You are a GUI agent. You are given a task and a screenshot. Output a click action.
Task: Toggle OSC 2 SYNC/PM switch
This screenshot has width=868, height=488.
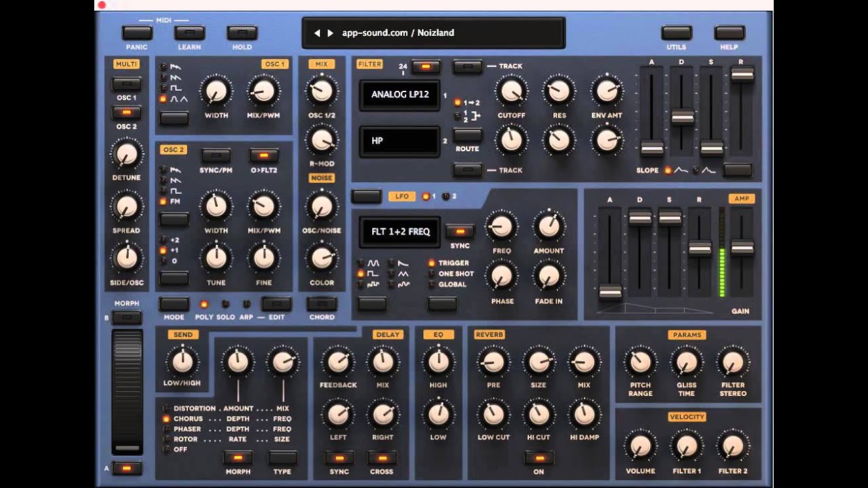coord(216,155)
